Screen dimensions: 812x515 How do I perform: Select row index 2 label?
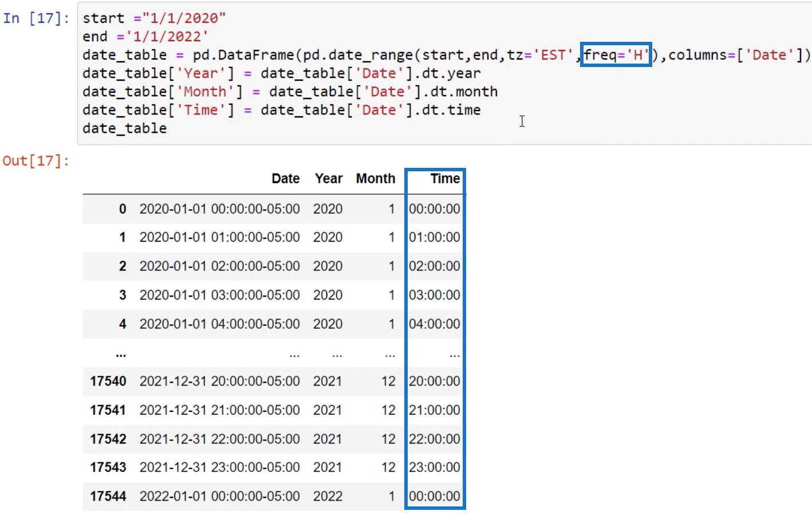[x=123, y=266]
